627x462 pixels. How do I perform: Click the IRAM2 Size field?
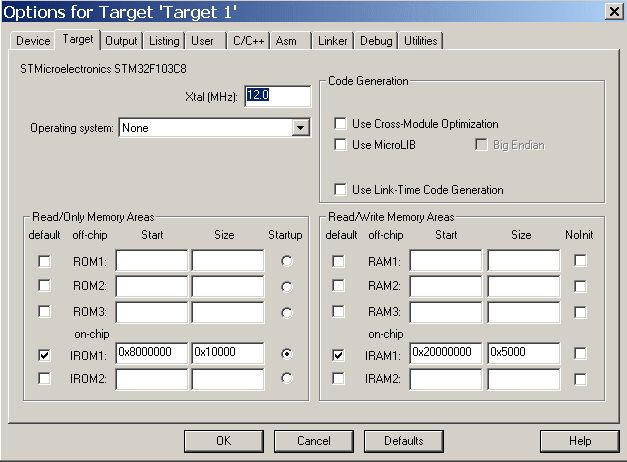[x=523, y=379]
